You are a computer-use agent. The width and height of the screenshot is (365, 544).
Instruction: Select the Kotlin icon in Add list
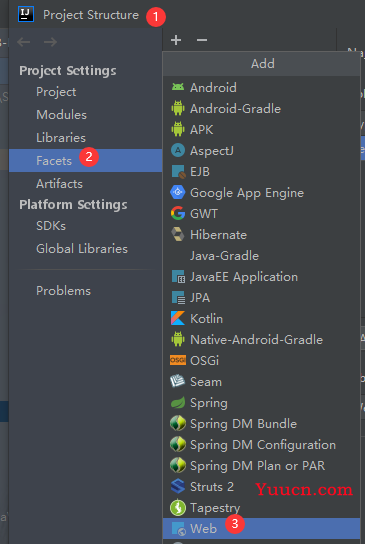178,318
